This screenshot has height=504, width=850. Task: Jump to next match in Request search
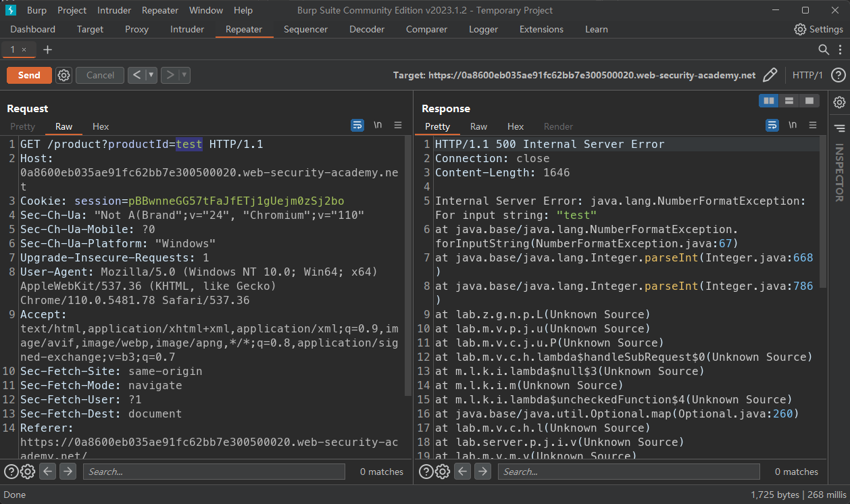[x=68, y=472]
